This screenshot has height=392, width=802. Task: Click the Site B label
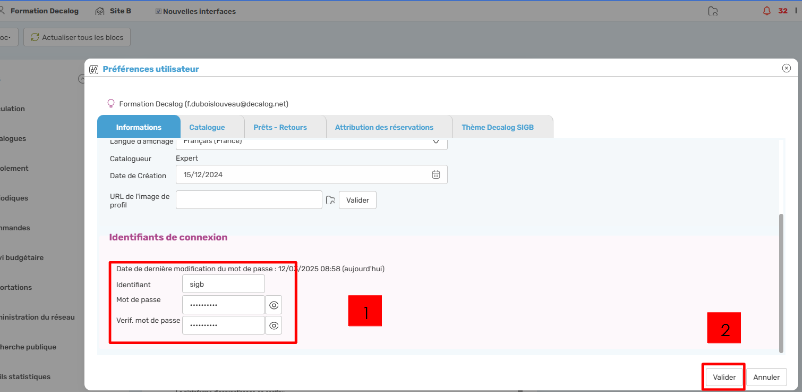(120, 11)
